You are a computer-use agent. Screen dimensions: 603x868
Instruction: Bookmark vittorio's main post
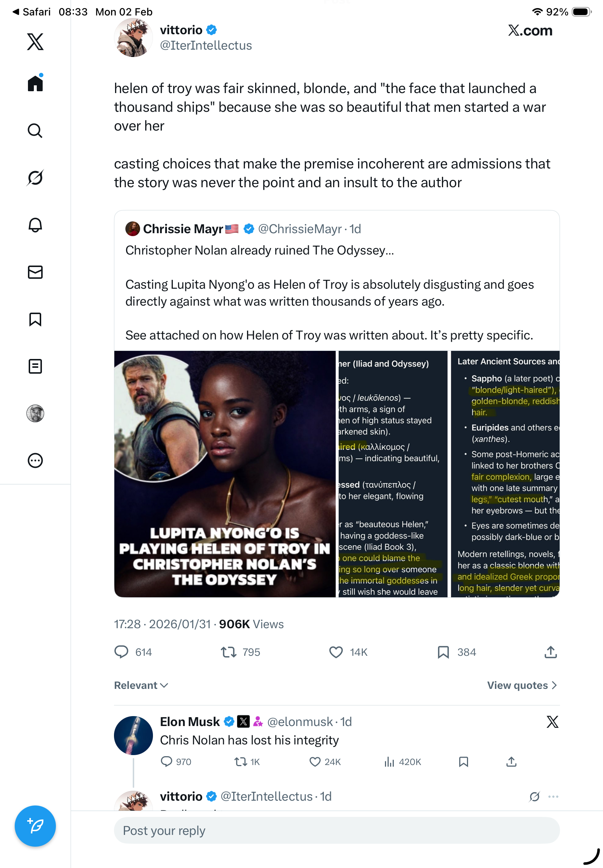443,652
